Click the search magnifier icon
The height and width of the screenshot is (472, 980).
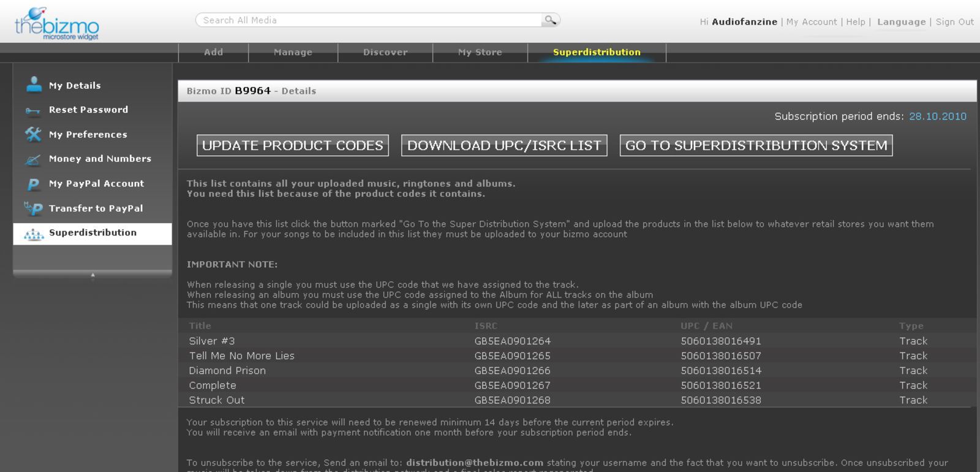(550, 20)
